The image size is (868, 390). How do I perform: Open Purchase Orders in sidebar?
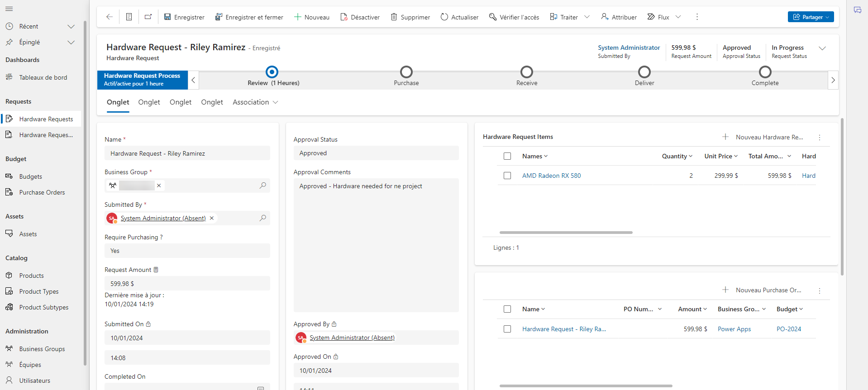(x=41, y=192)
